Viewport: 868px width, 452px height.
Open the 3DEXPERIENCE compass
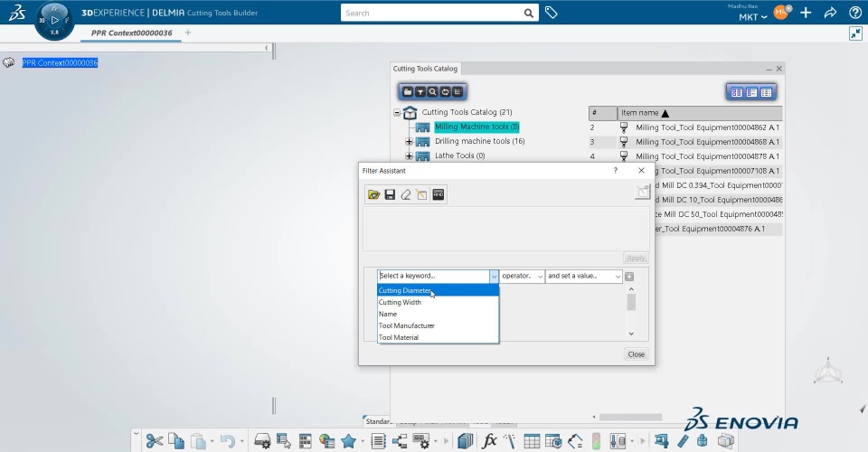pos(54,21)
